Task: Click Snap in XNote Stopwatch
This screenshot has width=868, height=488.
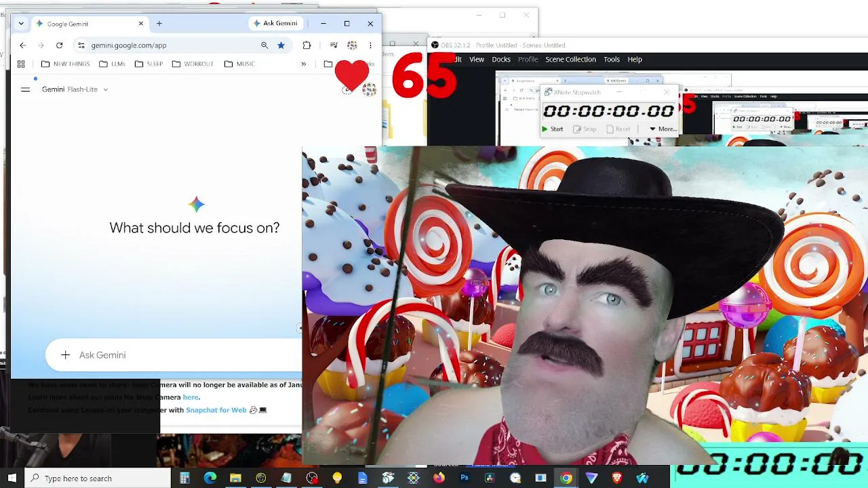Action: 585,129
